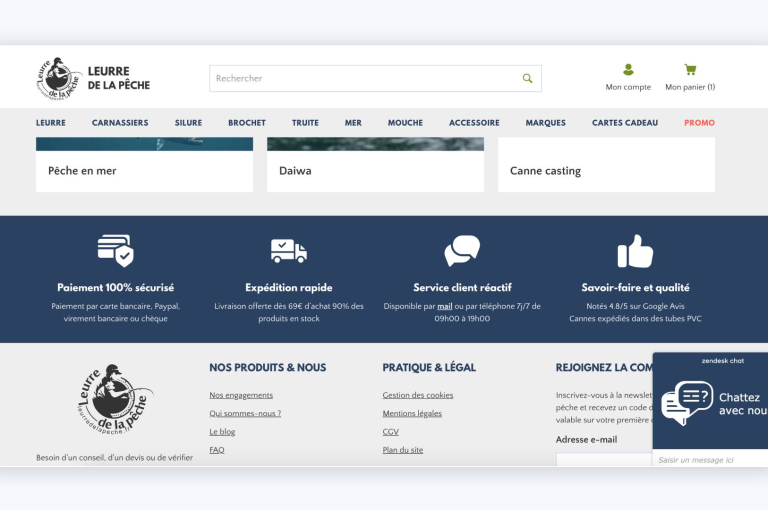Focus the Rechercher search field
Image resolution: width=768 pixels, height=510 pixels.
click(x=365, y=78)
